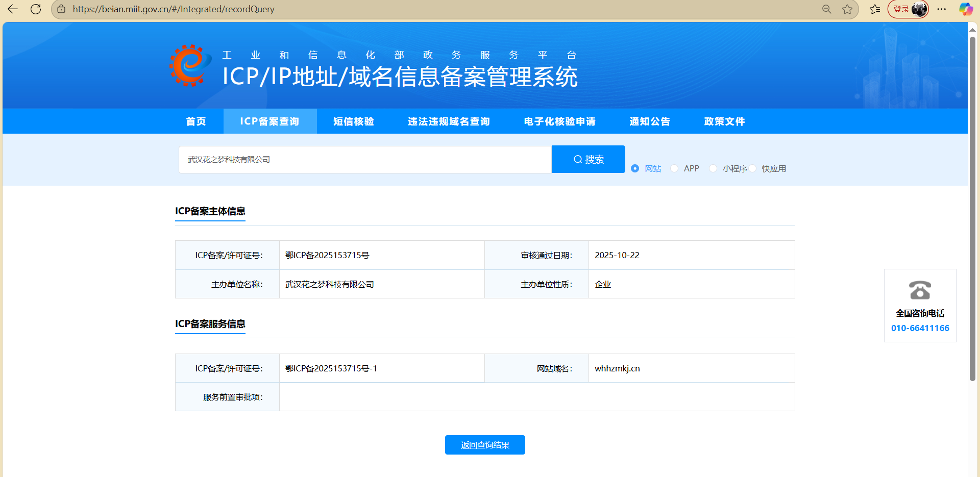Select the 网站 radio button
The image size is (980, 477).
pyautogui.click(x=635, y=168)
